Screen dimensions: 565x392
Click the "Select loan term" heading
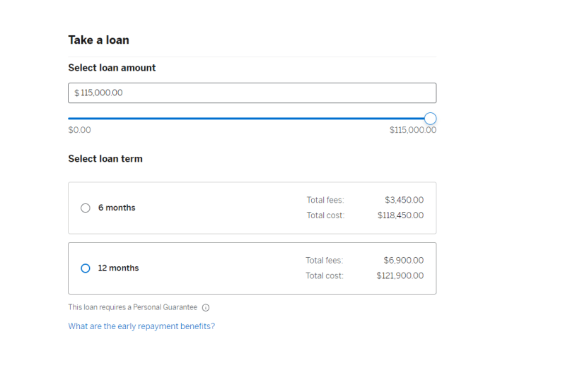105,159
